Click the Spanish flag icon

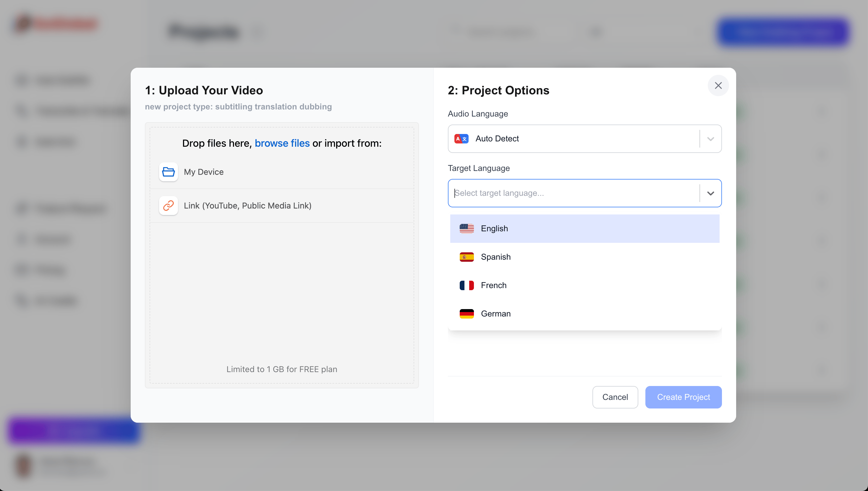tap(467, 257)
